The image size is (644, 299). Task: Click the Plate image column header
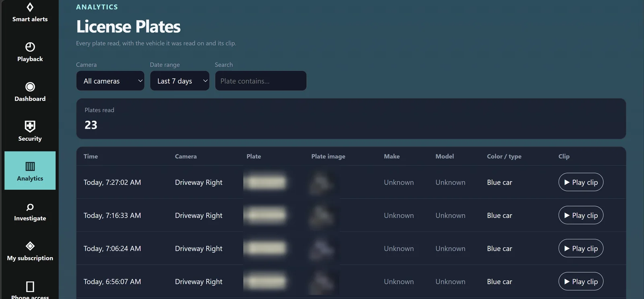[328, 156]
